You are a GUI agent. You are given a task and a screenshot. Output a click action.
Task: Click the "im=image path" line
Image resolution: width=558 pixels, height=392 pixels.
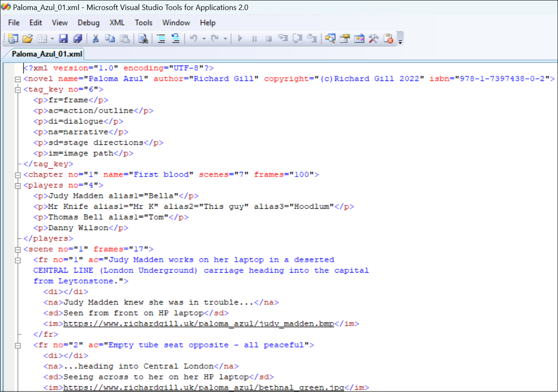(x=84, y=153)
